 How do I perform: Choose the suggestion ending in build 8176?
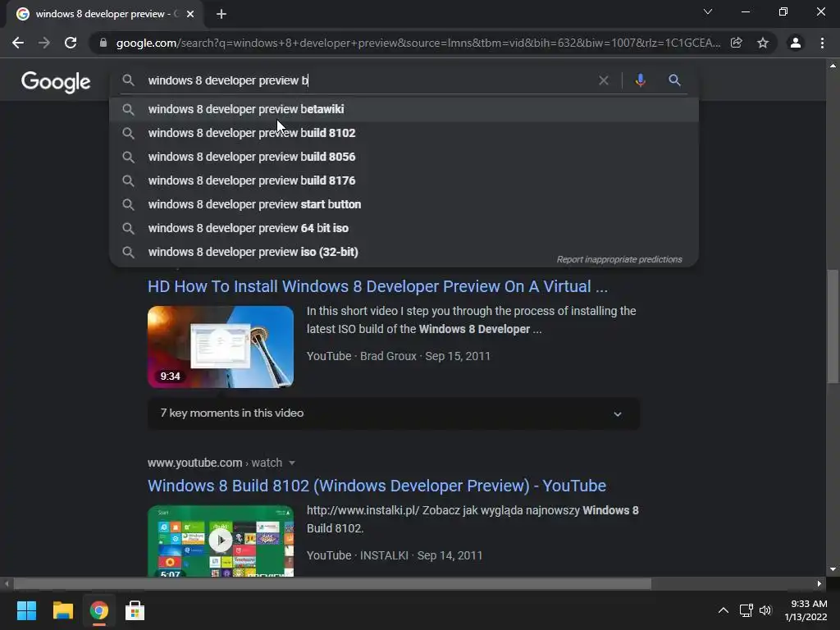[404, 180]
